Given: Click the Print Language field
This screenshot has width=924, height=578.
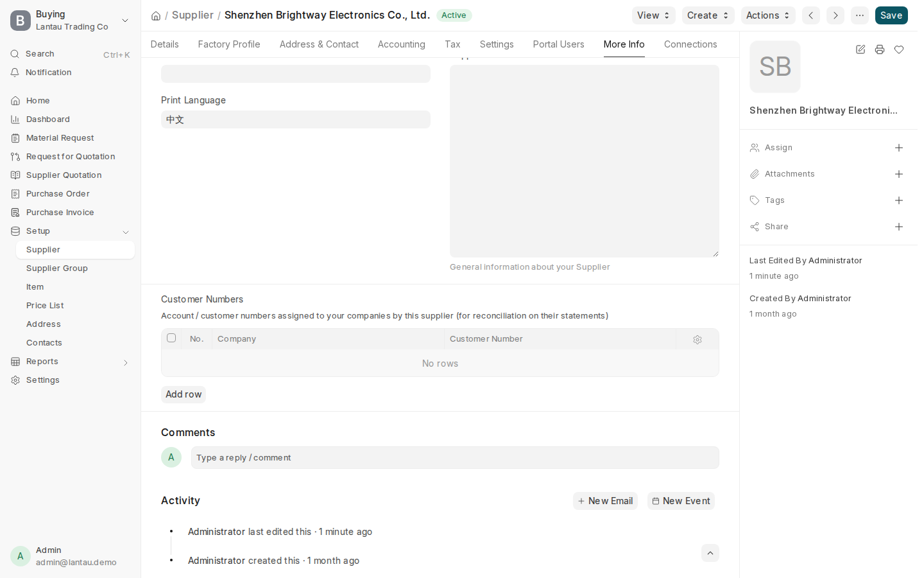Looking at the screenshot, I should pyautogui.click(x=296, y=119).
